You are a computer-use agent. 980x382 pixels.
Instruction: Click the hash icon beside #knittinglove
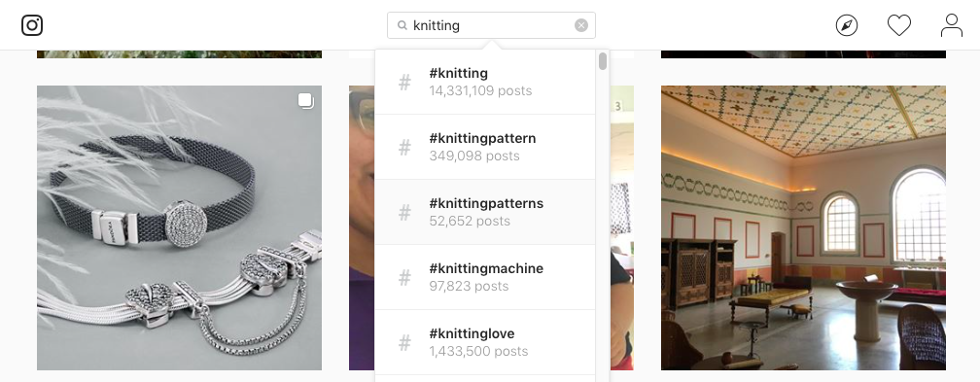click(x=404, y=342)
